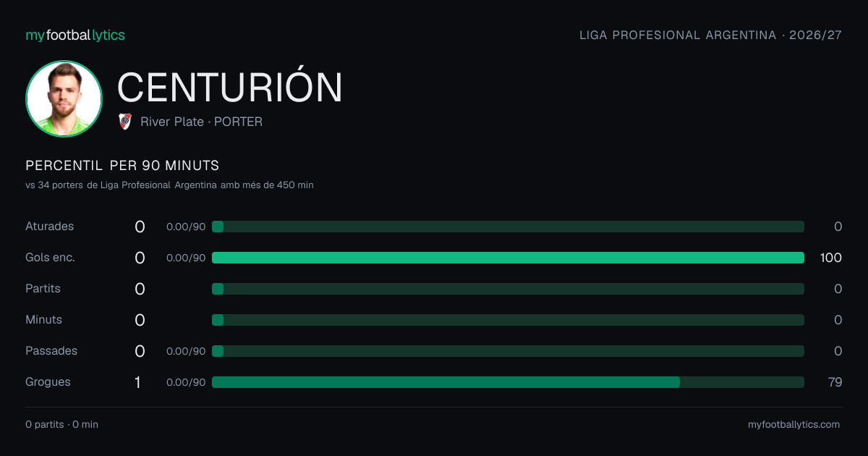Click the River Plate · PORTER text

tap(201, 122)
